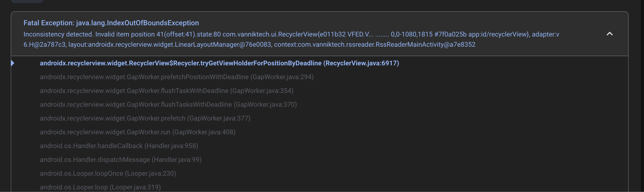Select the tryGetViewHolderForPositionByDeadline stack frame
The width and height of the screenshot is (644, 192).
coord(181,63)
